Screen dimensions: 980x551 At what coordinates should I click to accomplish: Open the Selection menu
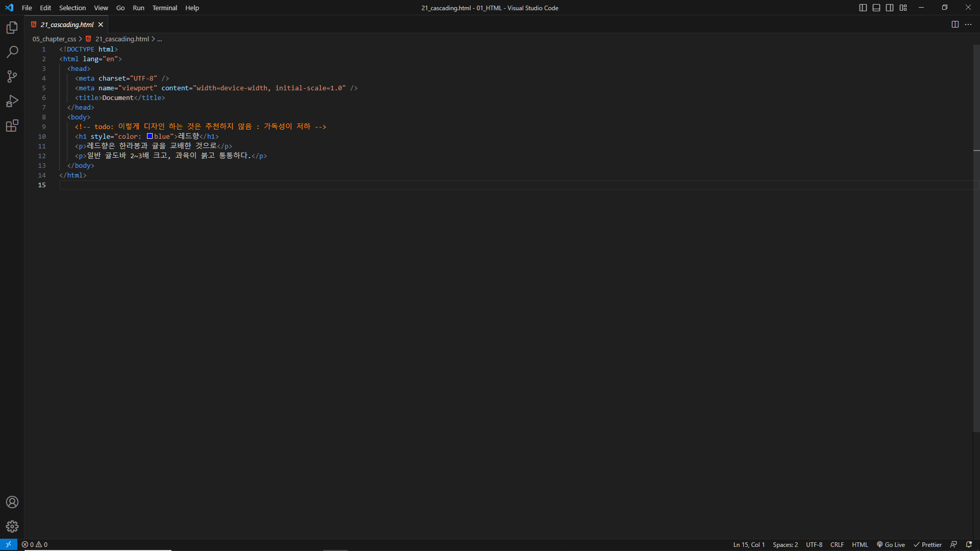(72, 8)
